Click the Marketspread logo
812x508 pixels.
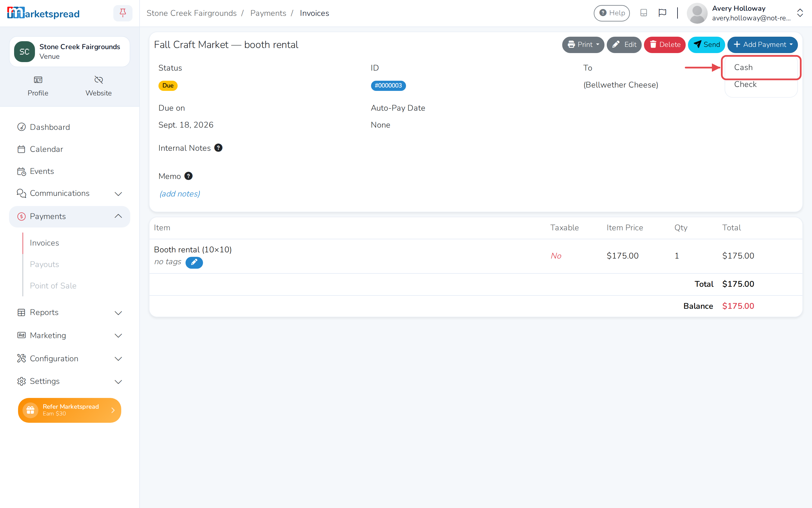click(x=43, y=13)
